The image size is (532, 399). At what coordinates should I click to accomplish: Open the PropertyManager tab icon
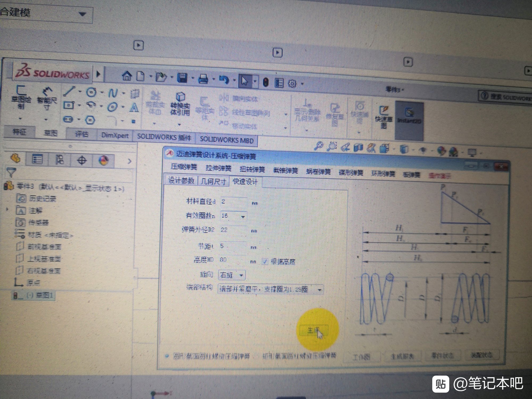[37, 159]
